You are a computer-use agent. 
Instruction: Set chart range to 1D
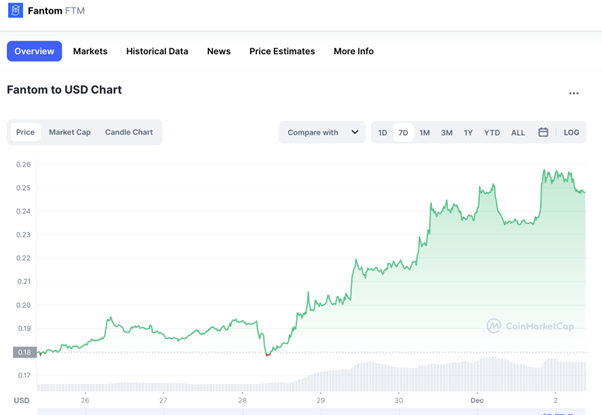382,132
